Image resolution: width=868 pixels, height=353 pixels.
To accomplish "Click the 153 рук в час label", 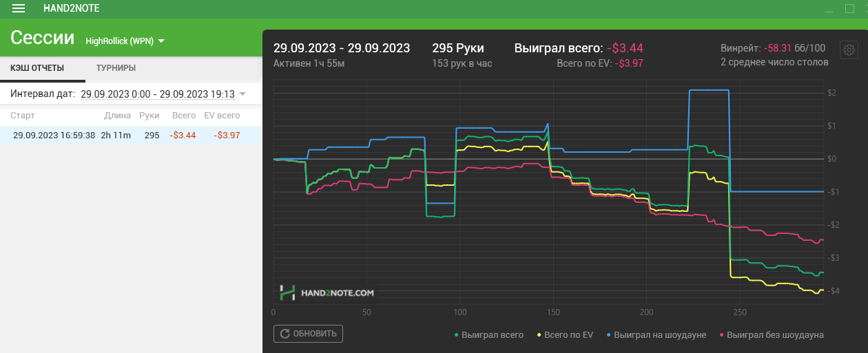I will 462,63.
